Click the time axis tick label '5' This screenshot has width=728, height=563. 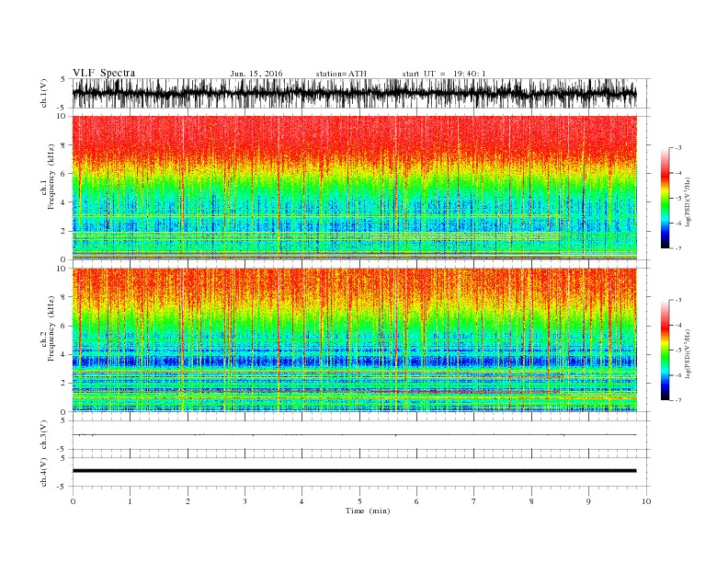359,501
